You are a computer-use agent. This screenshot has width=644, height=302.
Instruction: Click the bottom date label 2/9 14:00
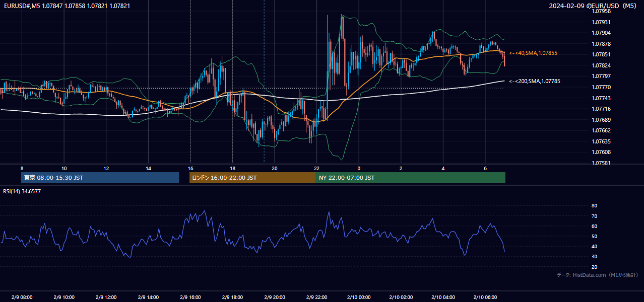pos(148,297)
